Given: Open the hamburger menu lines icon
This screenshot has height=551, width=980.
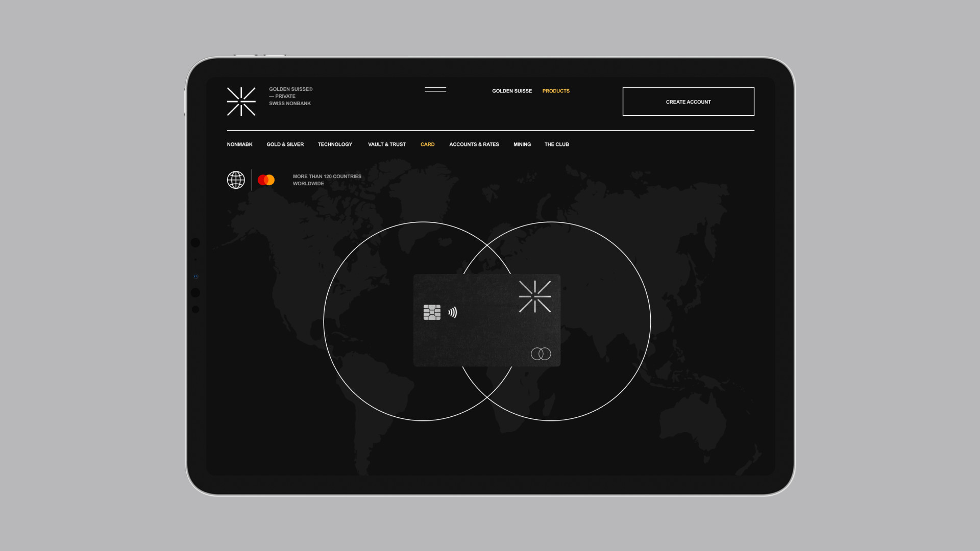Looking at the screenshot, I should tap(435, 90).
